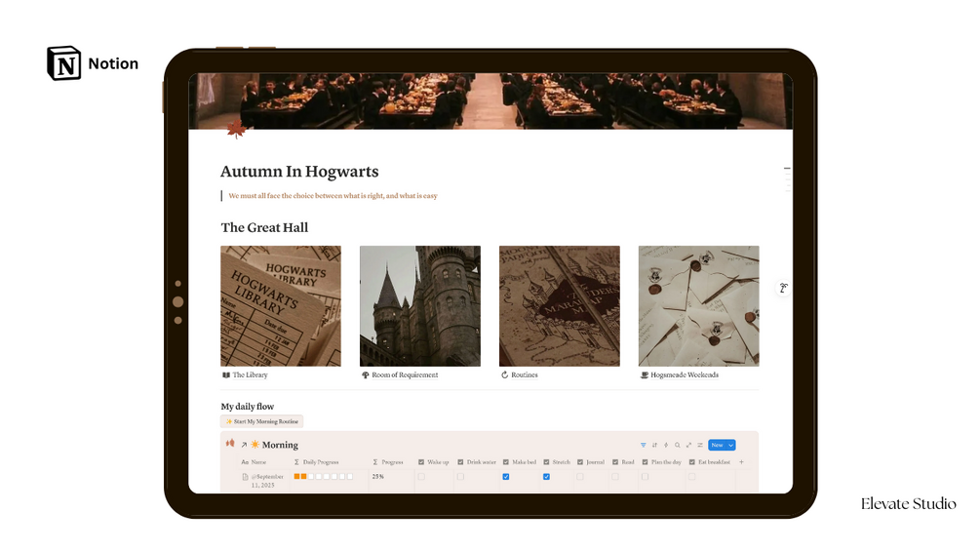Click the round floating button at page right
The height and width of the screenshot is (551, 980).
click(x=783, y=288)
